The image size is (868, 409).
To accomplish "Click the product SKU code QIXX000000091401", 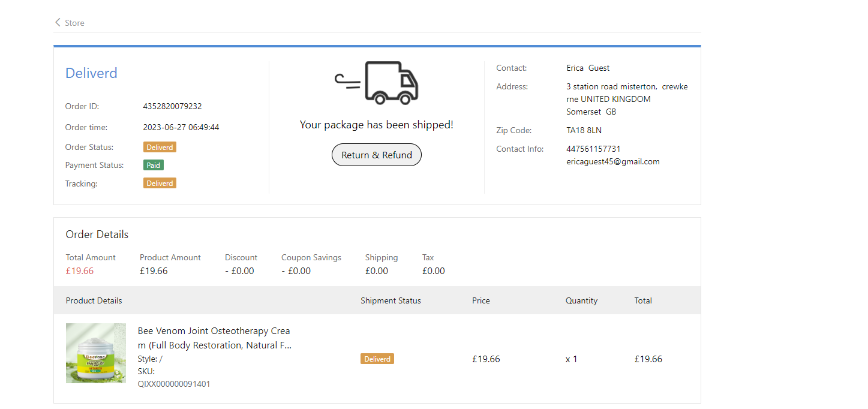I will click(174, 384).
